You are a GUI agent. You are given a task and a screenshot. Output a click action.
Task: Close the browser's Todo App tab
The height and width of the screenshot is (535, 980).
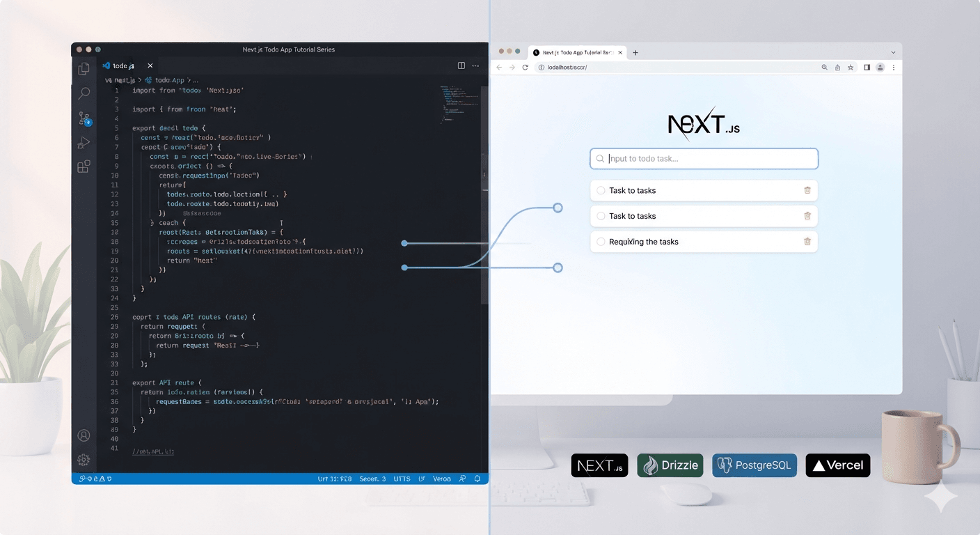click(x=619, y=52)
